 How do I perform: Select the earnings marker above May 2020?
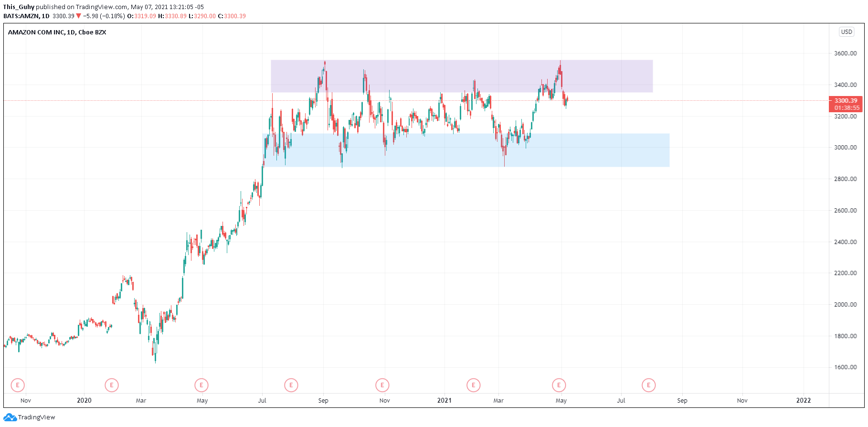point(201,385)
